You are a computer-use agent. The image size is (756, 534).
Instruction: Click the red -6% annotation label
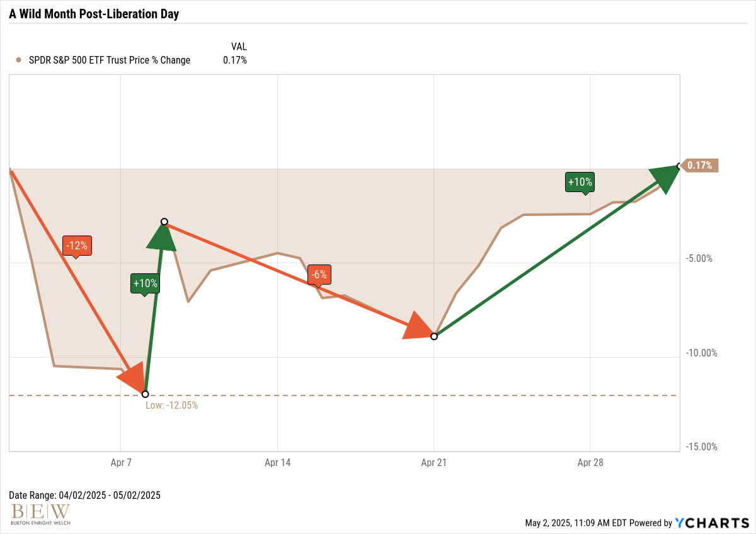pos(319,275)
